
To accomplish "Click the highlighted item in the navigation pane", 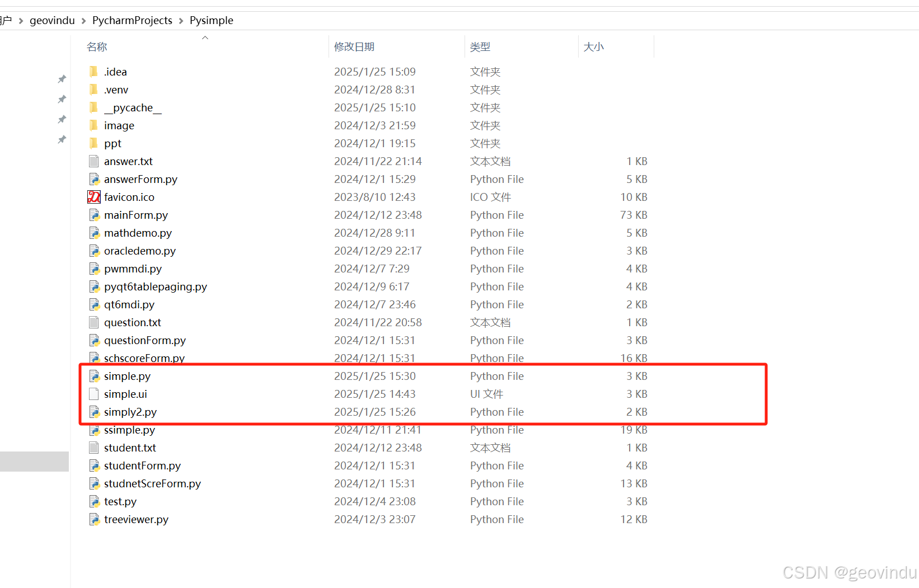I will (x=34, y=462).
